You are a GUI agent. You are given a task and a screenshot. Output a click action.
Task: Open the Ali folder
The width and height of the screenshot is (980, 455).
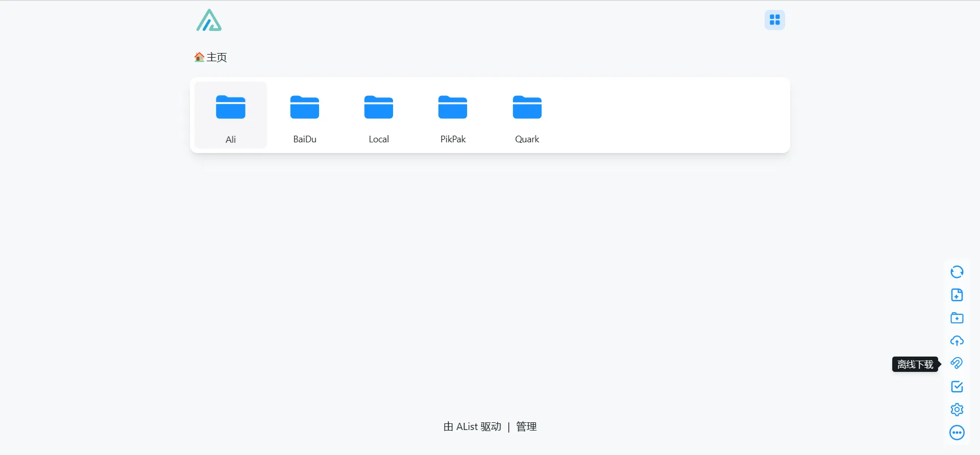(231, 115)
